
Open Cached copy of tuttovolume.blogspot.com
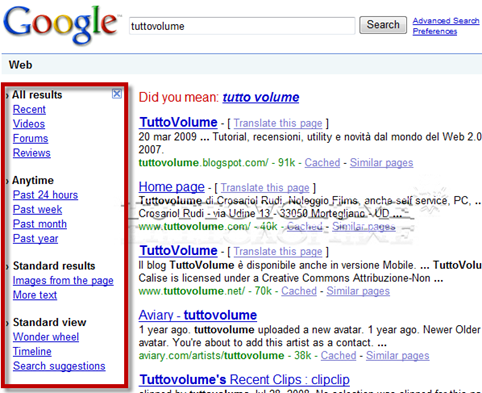click(322, 163)
